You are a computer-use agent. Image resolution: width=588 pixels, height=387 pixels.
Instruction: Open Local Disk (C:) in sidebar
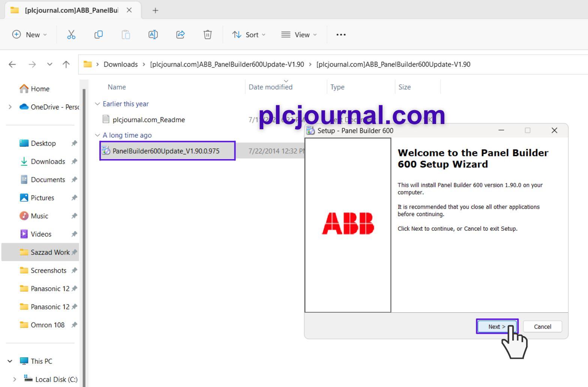click(x=56, y=379)
